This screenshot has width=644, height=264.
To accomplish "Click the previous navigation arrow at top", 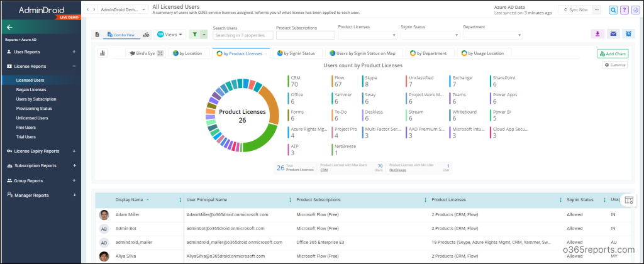I will (87, 9).
